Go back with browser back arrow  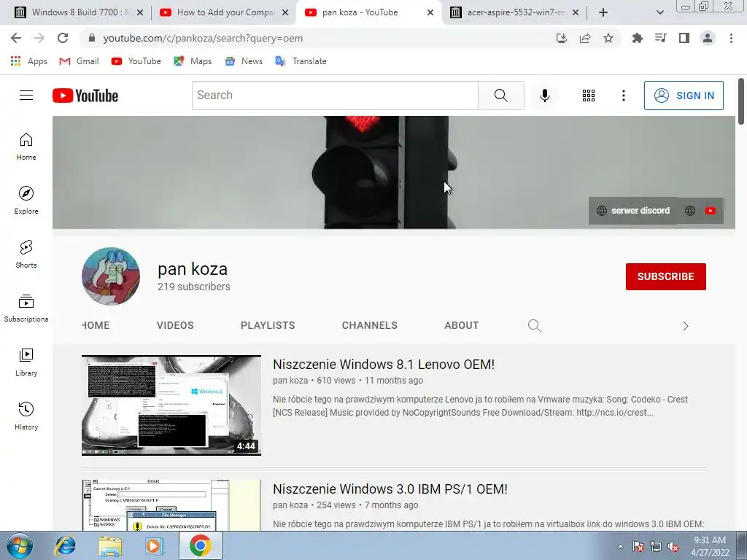click(16, 38)
